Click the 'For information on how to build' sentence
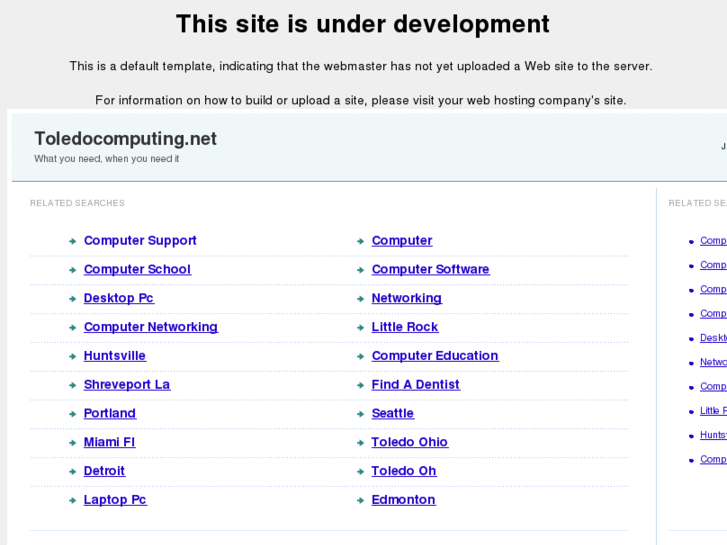 point(361,101)
